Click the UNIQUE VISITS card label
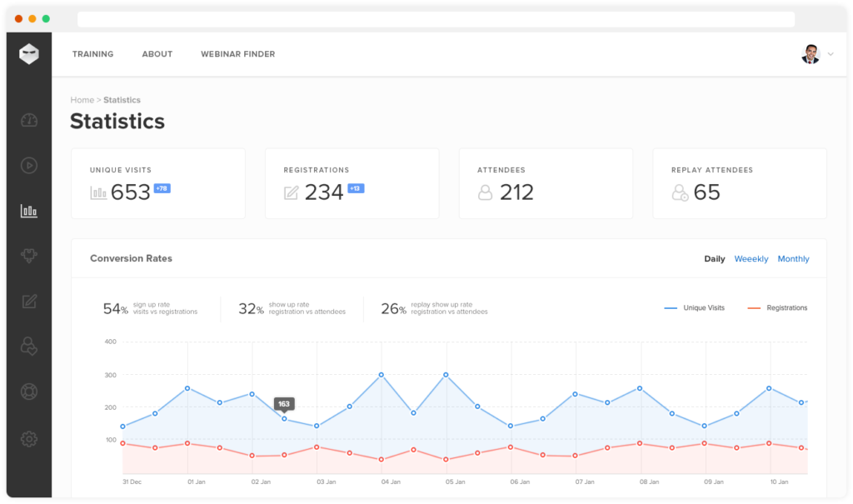 [121, 170]
